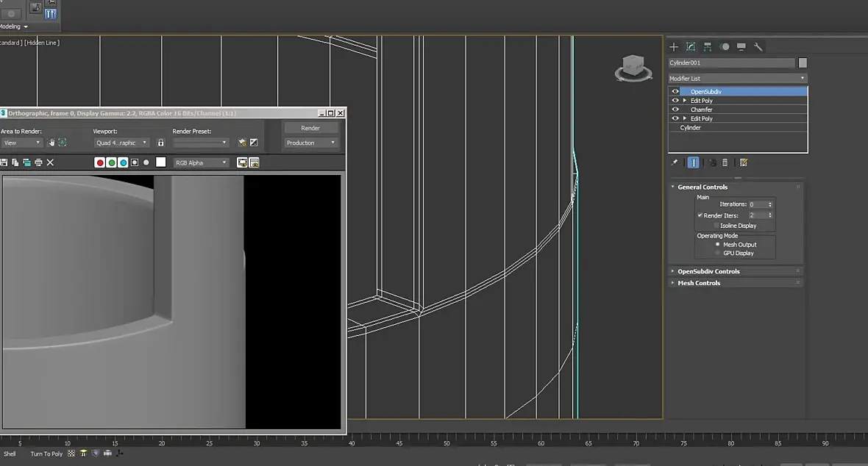
Task: Click the checker pattern icon near Turn To Poly
Action: (71, 454)
